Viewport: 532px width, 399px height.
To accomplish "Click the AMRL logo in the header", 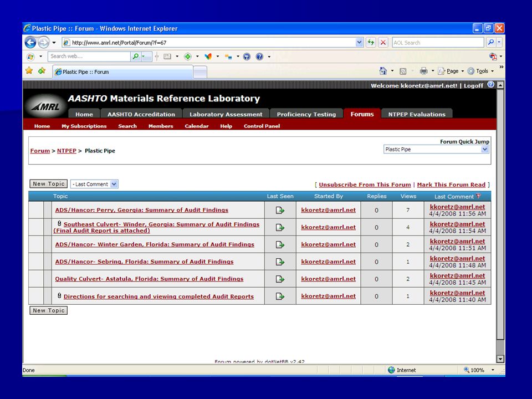I will [x=46, y=106].
